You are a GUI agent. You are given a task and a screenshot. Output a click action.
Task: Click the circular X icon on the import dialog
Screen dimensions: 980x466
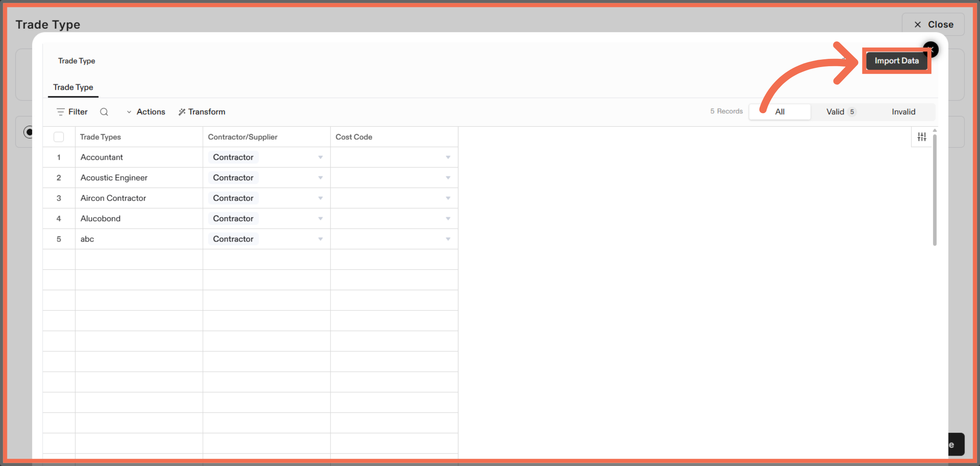click(931, 49)
